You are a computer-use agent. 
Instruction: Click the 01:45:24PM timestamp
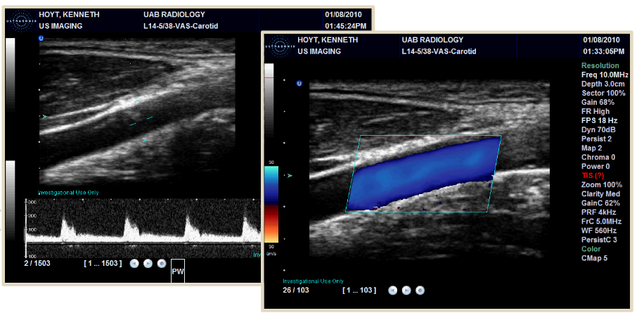[x=345, y=26]
